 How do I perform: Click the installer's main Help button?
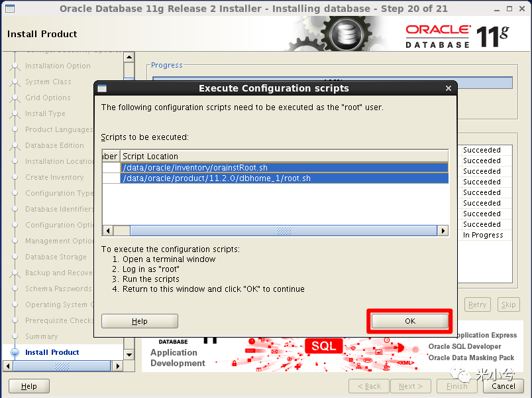tap(29, 386)
